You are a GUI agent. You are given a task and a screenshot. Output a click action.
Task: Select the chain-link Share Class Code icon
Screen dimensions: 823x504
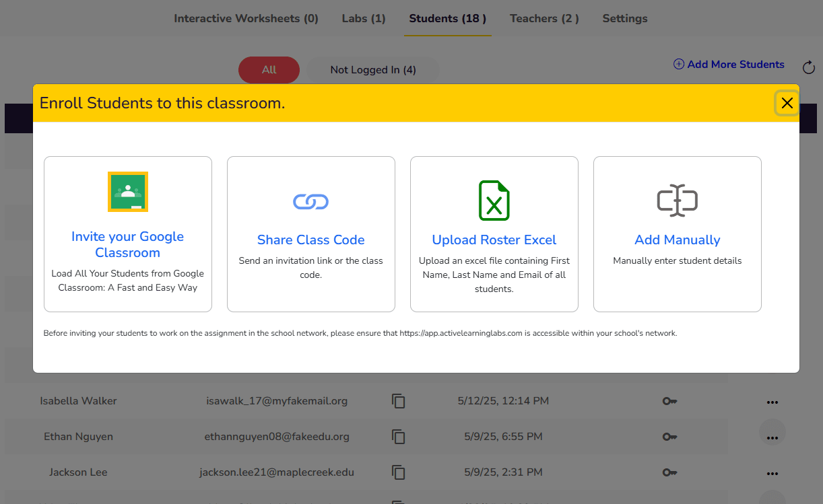click(310, 201)
